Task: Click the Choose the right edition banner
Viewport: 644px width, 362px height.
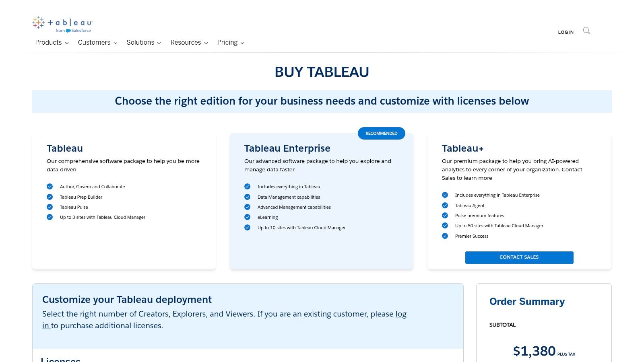Action: point(322,101)
